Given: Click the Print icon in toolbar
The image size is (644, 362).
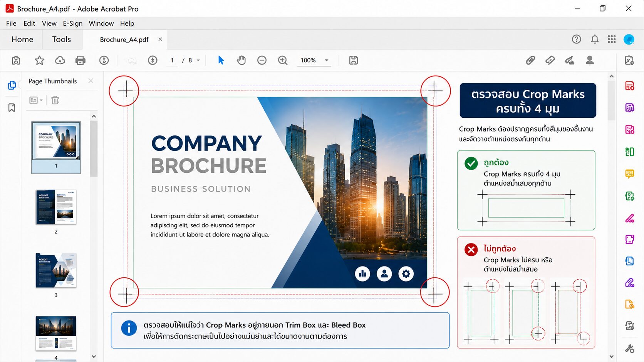Looking at the screenshot, I should click(80, 60).
